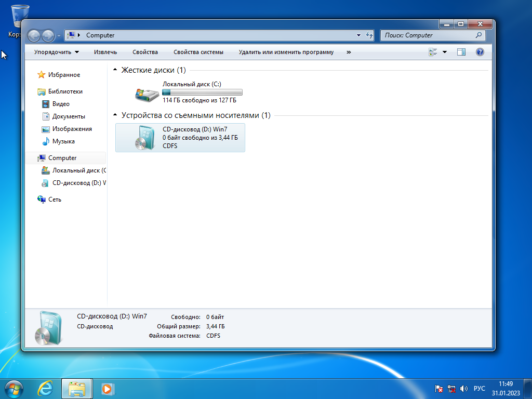Click the Back navigation arrow
532x399 pixels.
(x=34, y=35)
